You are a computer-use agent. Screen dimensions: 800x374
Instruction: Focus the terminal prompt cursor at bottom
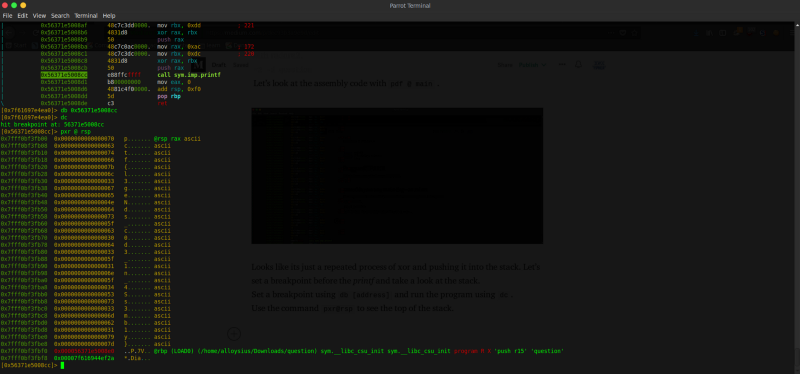coord(62,365)
